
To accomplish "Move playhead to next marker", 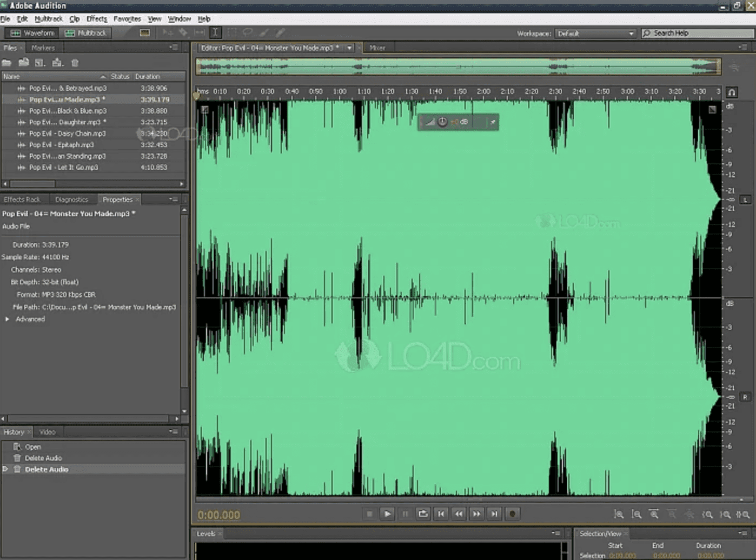I will tap(494, 514).
